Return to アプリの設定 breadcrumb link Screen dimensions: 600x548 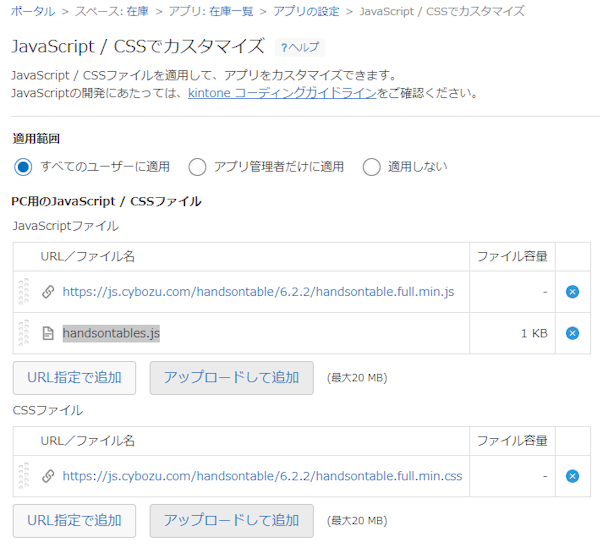tap(306, 11)
